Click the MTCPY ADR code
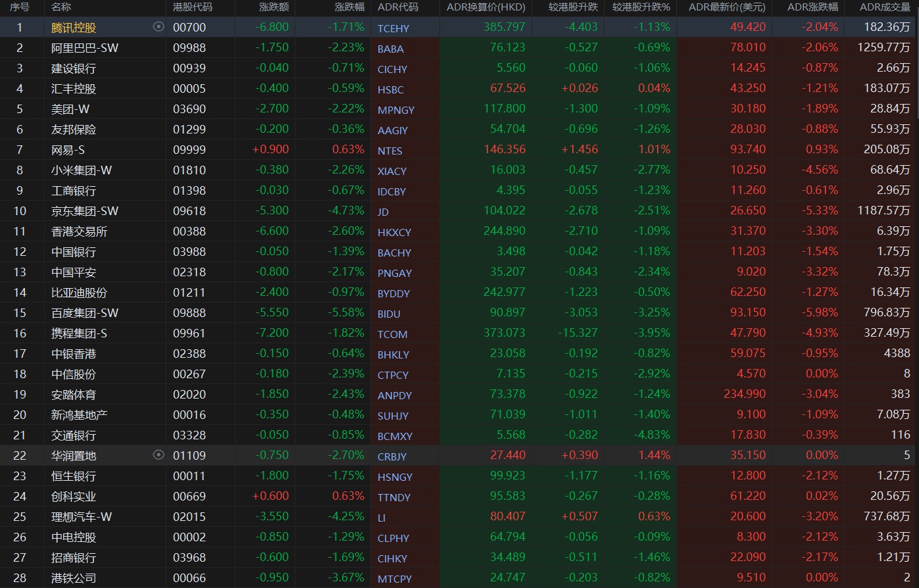 (x=395, y=579)
